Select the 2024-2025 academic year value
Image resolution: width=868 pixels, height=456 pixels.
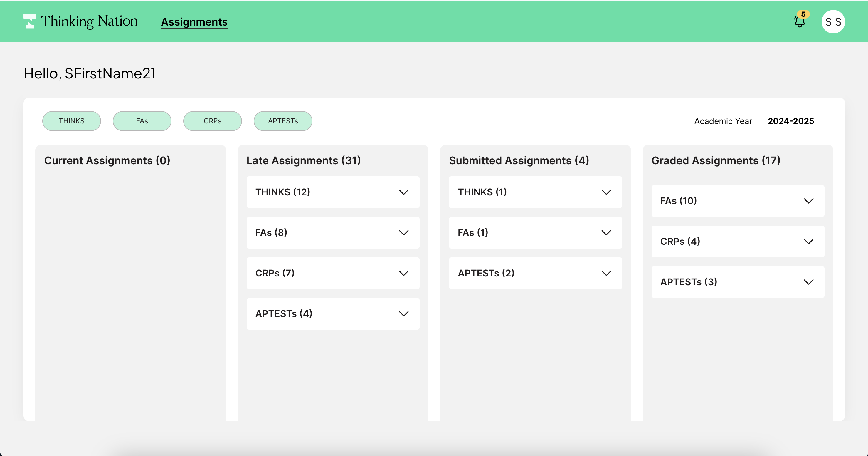point(790,121)
